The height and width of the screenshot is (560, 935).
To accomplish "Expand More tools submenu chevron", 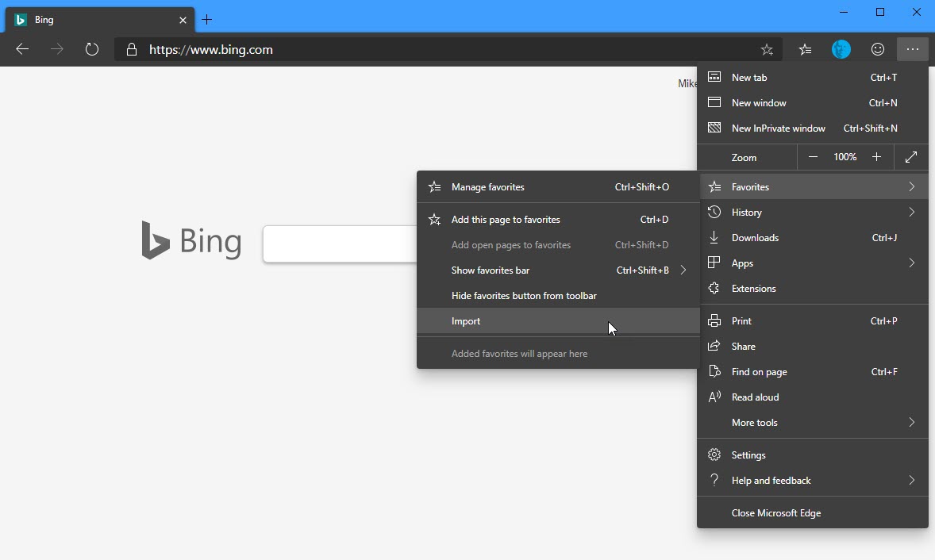I will click(x=912, y=423).
